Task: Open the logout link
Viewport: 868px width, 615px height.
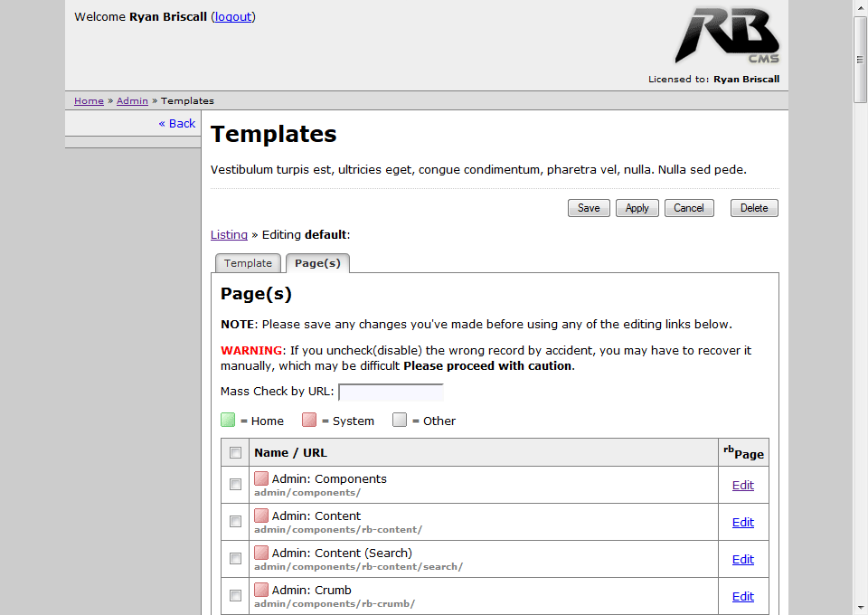Action: pos(233,16)
